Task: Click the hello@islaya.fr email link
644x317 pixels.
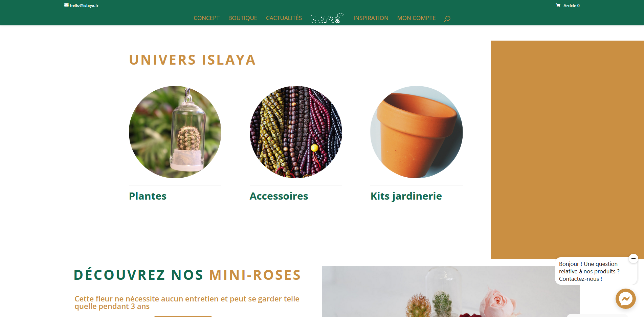Action: click(x=84, y=5)
